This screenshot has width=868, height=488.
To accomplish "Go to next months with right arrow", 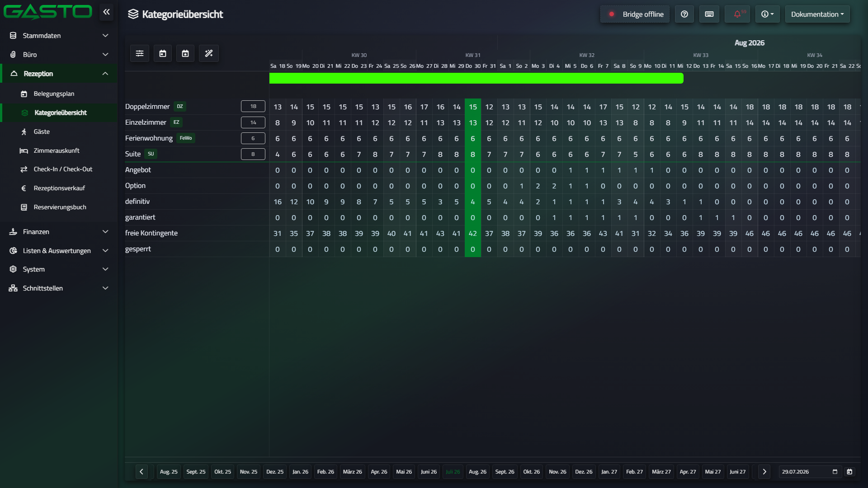I will (x=764, y=472).
